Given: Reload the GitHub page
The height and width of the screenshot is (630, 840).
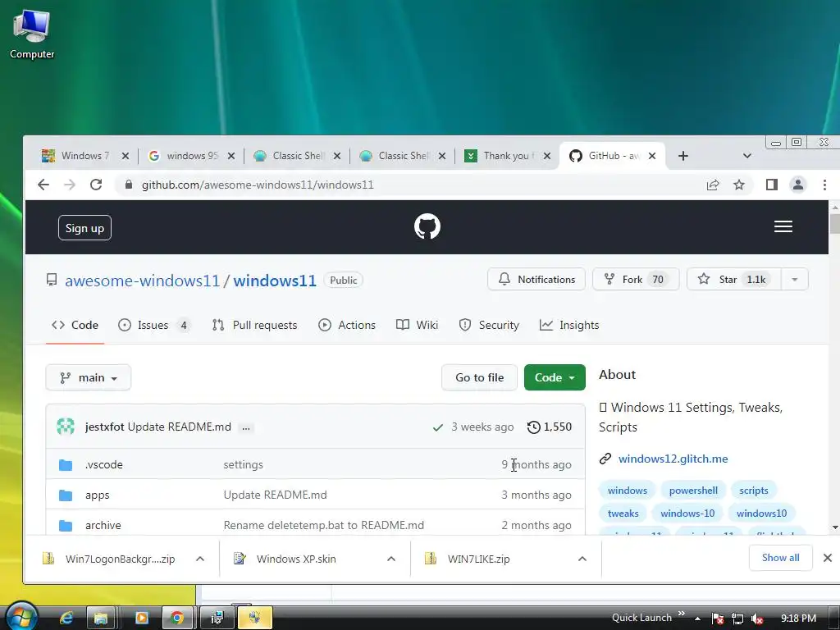Looking at the screenshot, I should pyautogui.click(x=96, y=185).
